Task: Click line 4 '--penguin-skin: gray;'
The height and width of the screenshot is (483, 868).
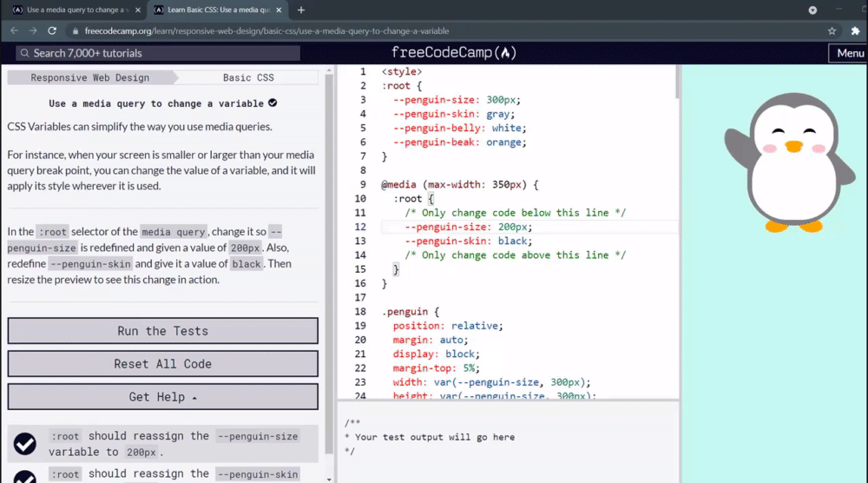Action: [x=454, y=114]
